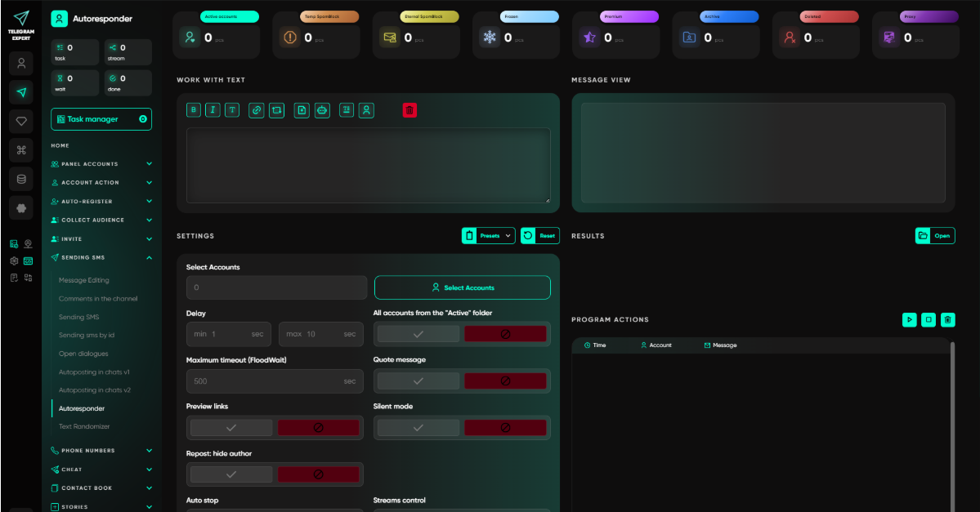
Task: Click the Frozen snowflake icon card
Action: click(490, 38)
